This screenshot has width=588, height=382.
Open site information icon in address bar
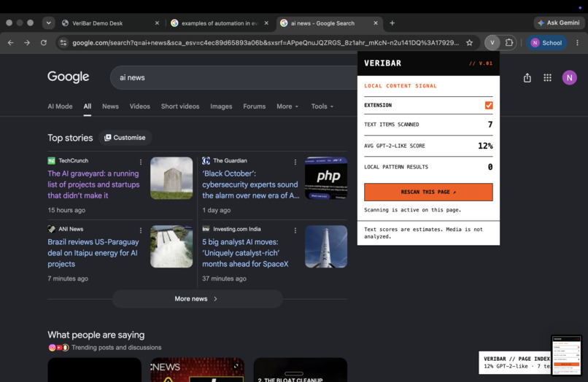pyautogui.click(x=63, y=43)
